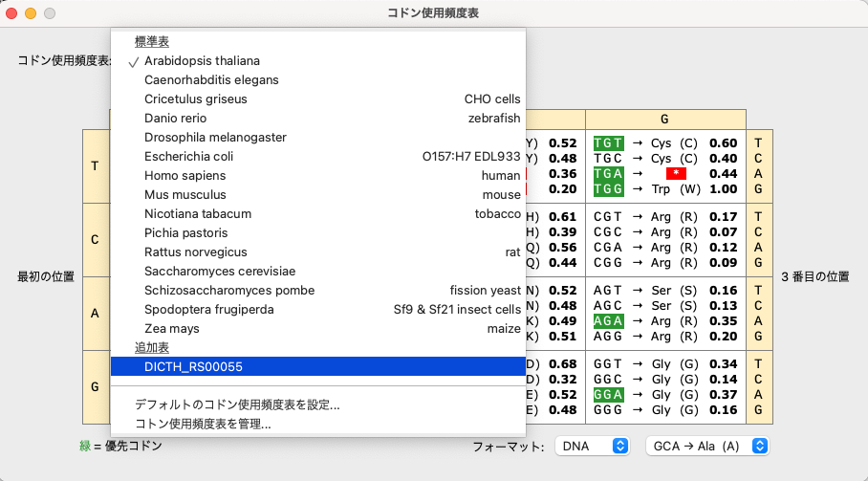Click the 3 番目の位置 label
The image size is (868, 481).
click(x=814, y=276)
